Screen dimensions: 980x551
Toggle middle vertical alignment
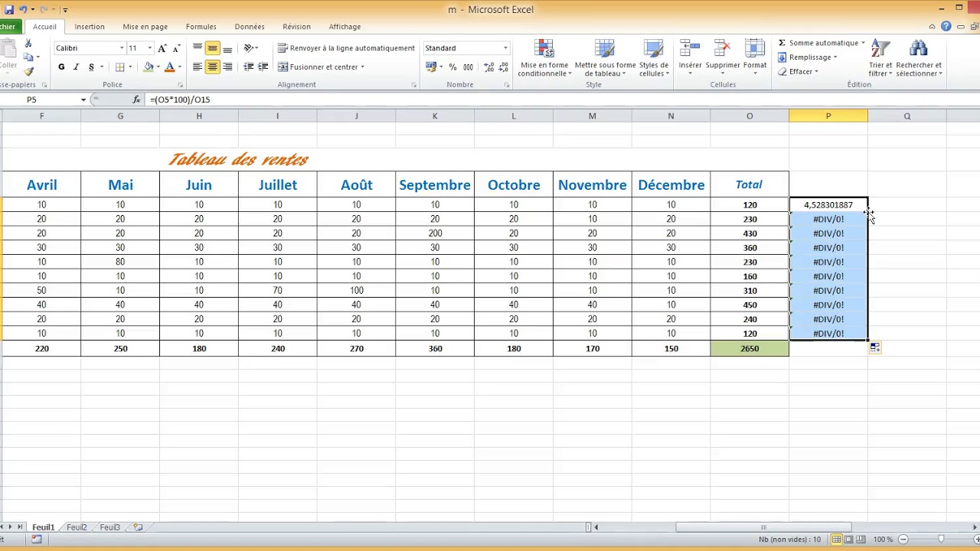pyautogui.click(x=213, y=48)
